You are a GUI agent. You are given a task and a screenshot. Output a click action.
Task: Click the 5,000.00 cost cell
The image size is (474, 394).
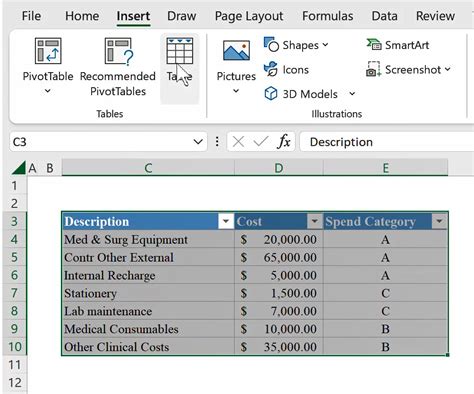point(279,275)
